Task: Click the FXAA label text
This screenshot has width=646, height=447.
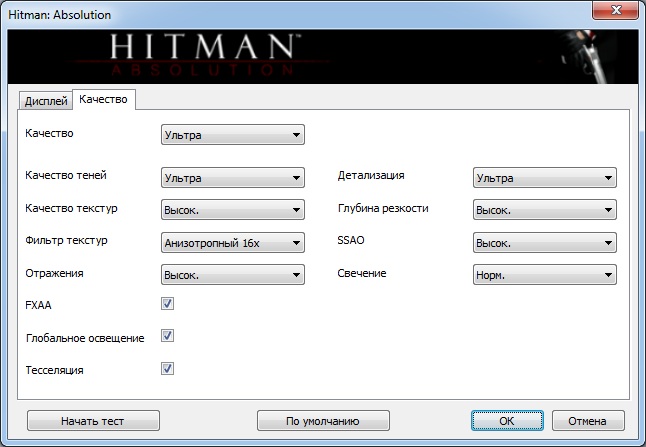Action: click(38, 305)
